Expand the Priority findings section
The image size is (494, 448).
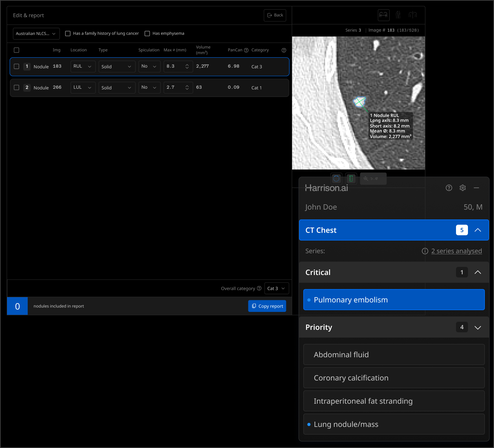pyautogui.click(x=477, y=327)
